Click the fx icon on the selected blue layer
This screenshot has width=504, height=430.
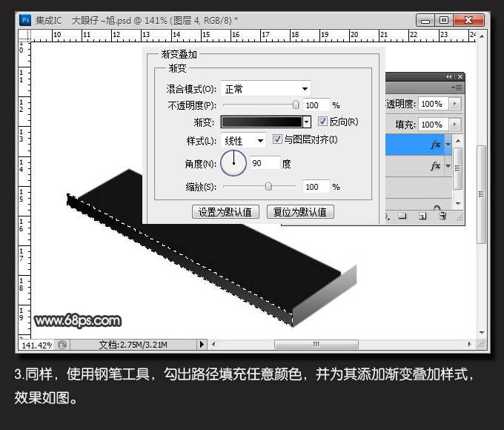[435, 145]
